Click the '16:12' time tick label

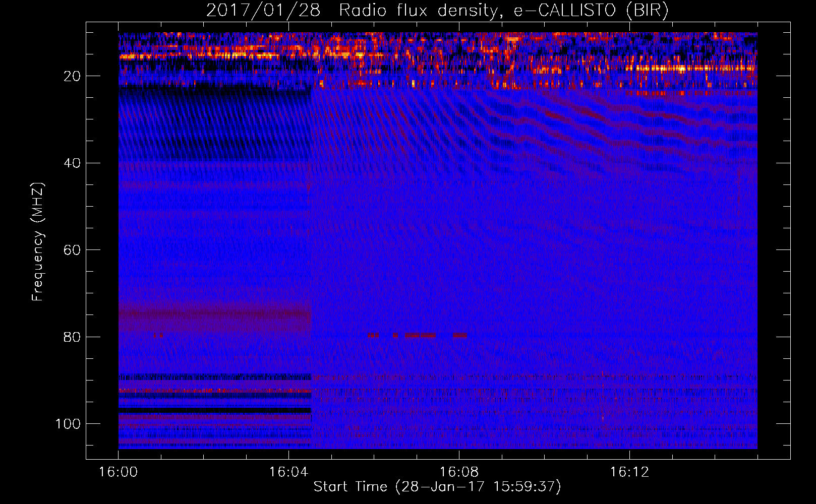(629, 472)
